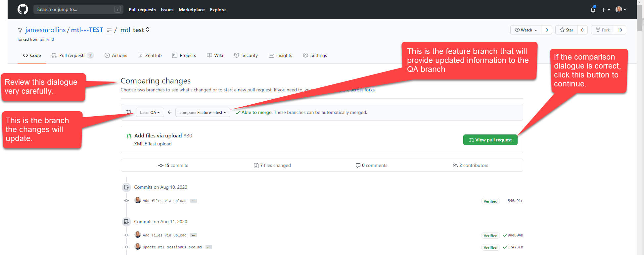Viewport: 644px width, 255px height.
Task: Open Explore in the top navigation
Action: coord(218,10)
